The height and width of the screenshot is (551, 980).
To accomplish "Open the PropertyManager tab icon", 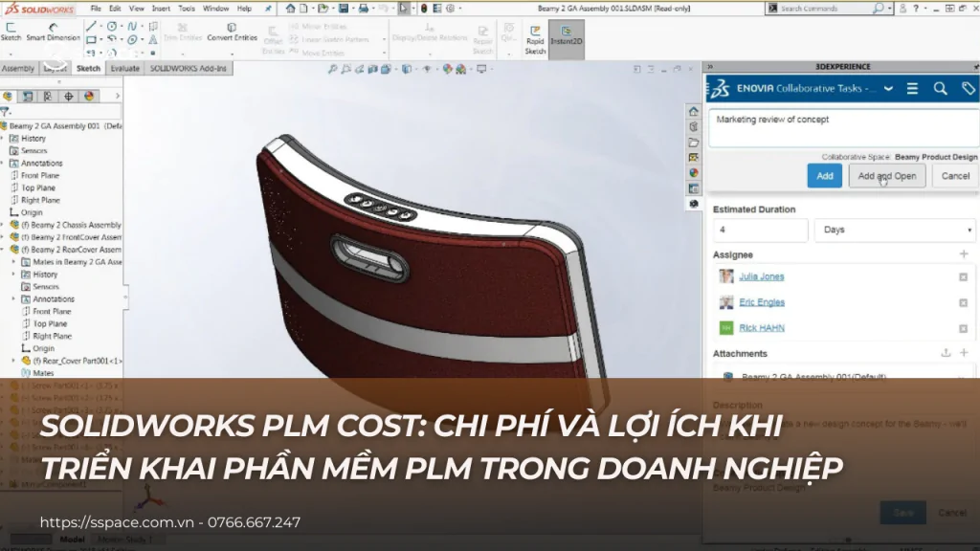I will [x=28, y=97].
